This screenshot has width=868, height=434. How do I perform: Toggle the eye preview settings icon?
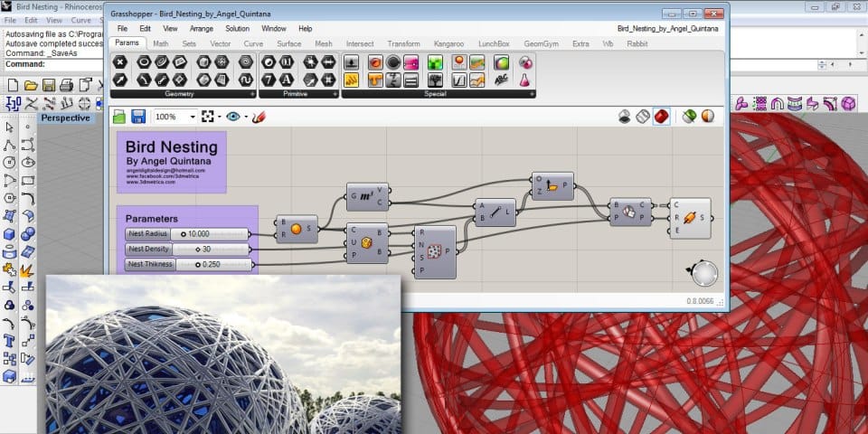click(x=233, y=117)
